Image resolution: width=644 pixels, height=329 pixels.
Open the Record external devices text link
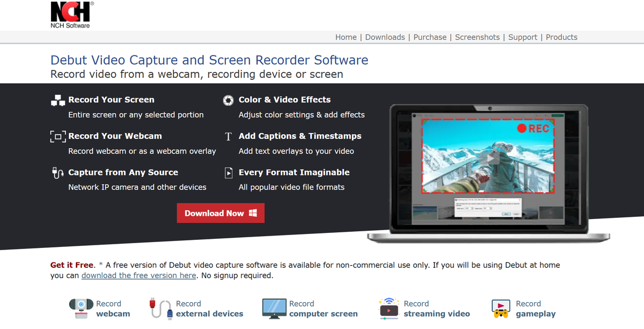[x=209, y=309]
